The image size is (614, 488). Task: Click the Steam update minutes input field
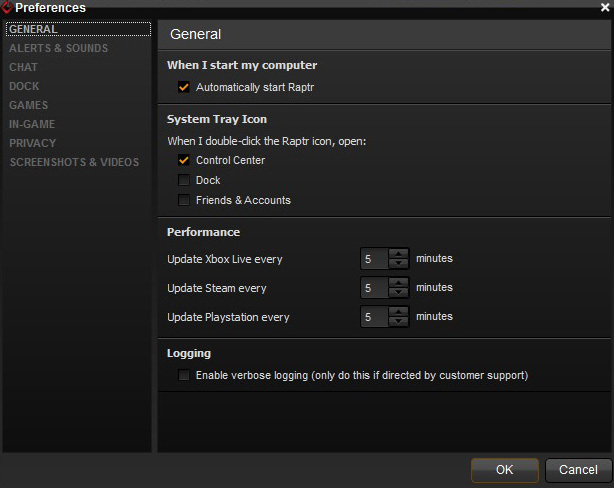374,288
